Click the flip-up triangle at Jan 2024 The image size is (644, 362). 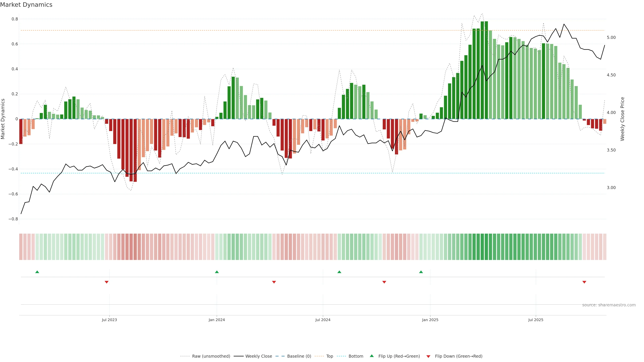(x=217, y=272)
